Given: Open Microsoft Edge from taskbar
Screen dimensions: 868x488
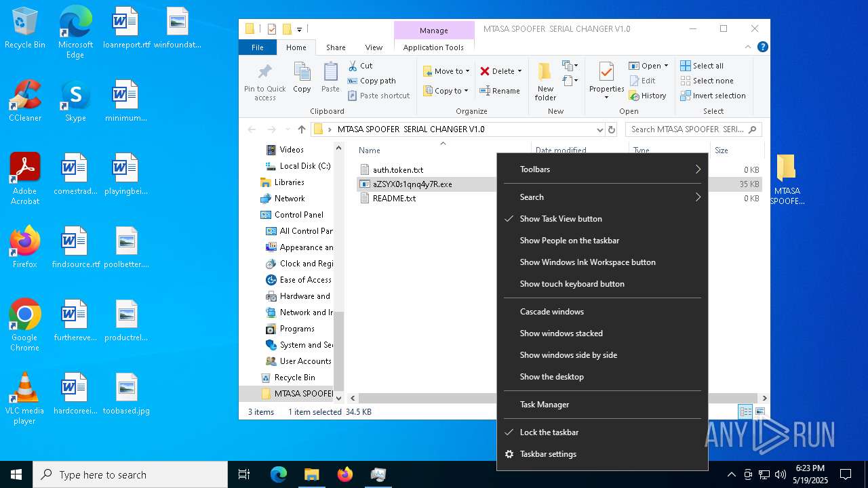Looking at the screenshot, I should pos(279,474).
